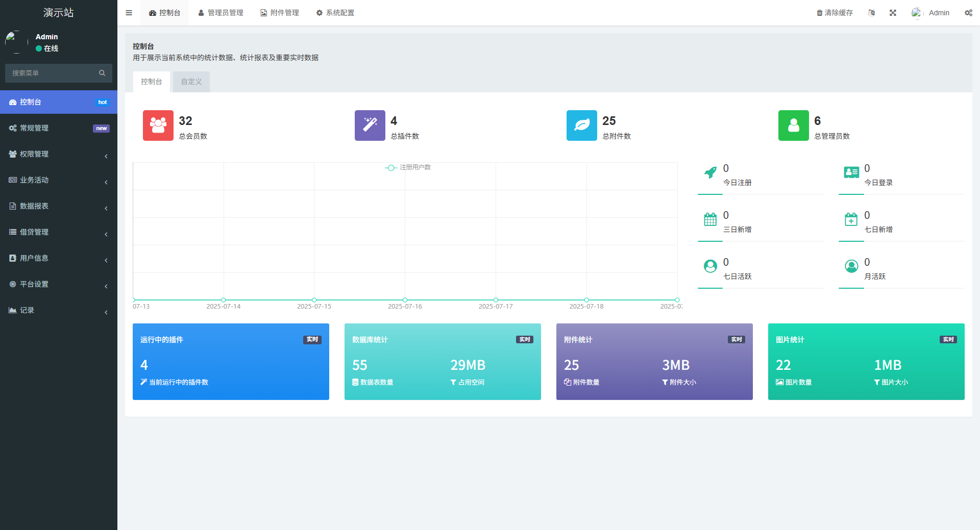Enter fullscreen mode via the expand icon
This screenshot has width=980, height=530.
click(x=892, y=12)
